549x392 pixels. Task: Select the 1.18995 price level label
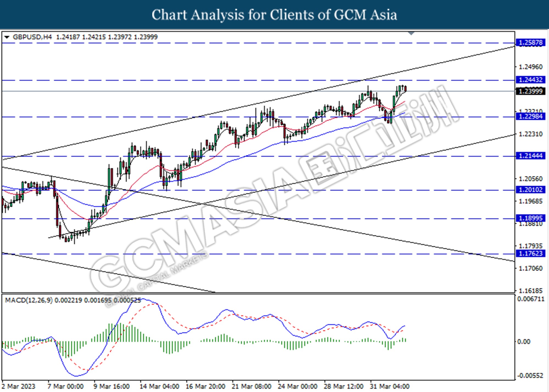pos(530,218)
